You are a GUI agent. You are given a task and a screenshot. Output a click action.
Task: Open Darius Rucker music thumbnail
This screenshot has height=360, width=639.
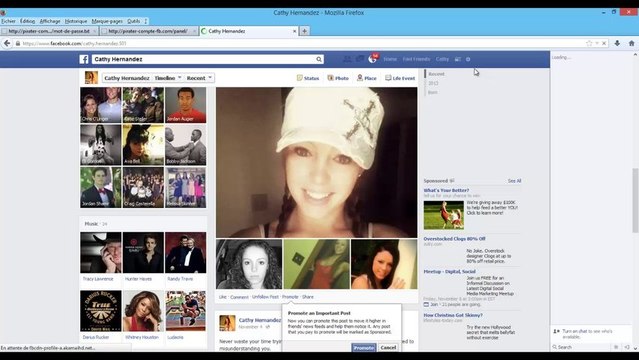[101, 311]
